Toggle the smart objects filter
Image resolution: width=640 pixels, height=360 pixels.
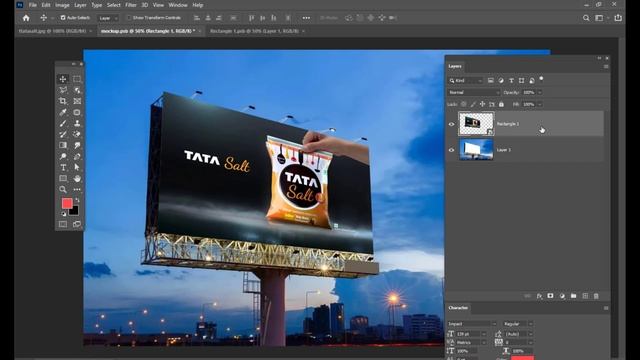(x=531, y=80)
